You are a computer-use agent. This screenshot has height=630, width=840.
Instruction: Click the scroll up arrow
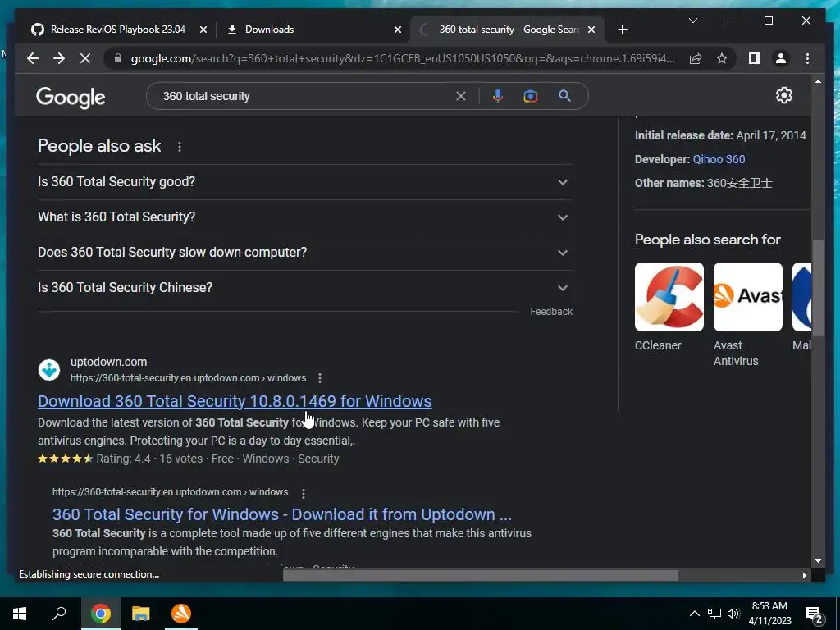(x=818, y=81)
